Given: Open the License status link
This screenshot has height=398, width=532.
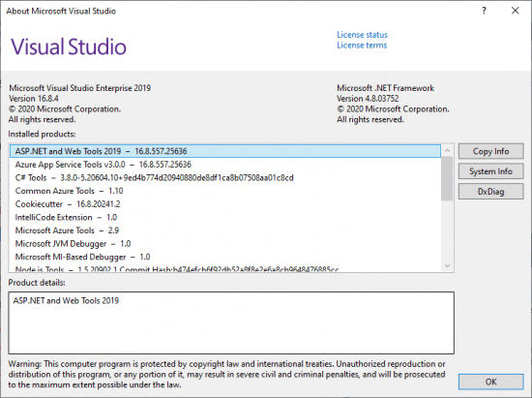Looking at the screenshot, I should (x=362, y=35).
